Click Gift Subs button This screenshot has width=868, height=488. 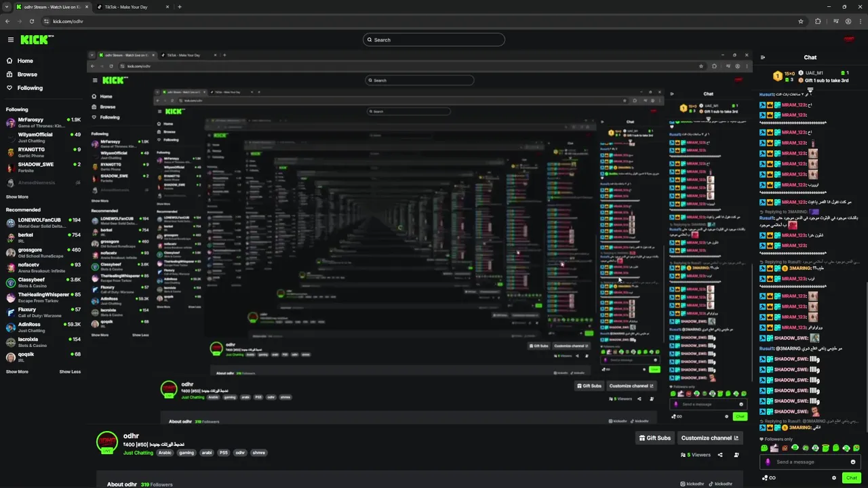pos(655,438)
